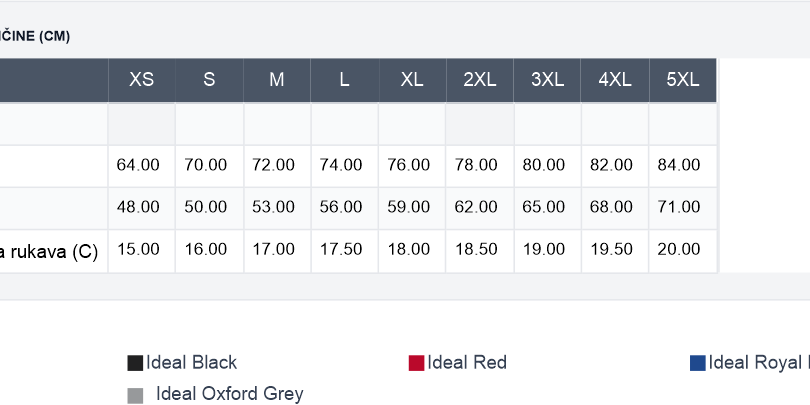Screen dimensions: 810x405
Task: Open the Ideal Black color link
Action: point(191,363)
